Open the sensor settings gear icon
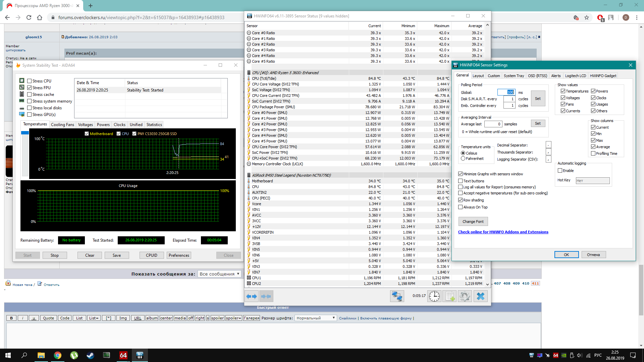This screenshot has width=644, height=362. [x=465, y=296]
